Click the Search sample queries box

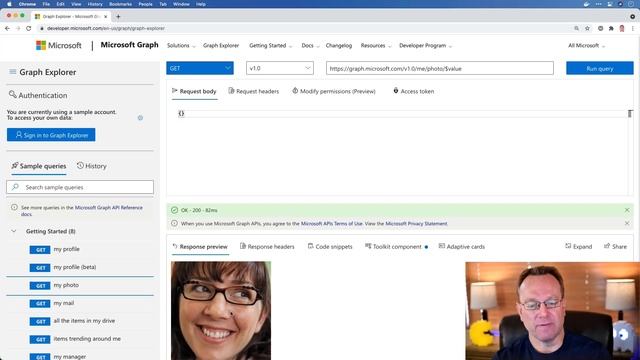tap(80, 187)
